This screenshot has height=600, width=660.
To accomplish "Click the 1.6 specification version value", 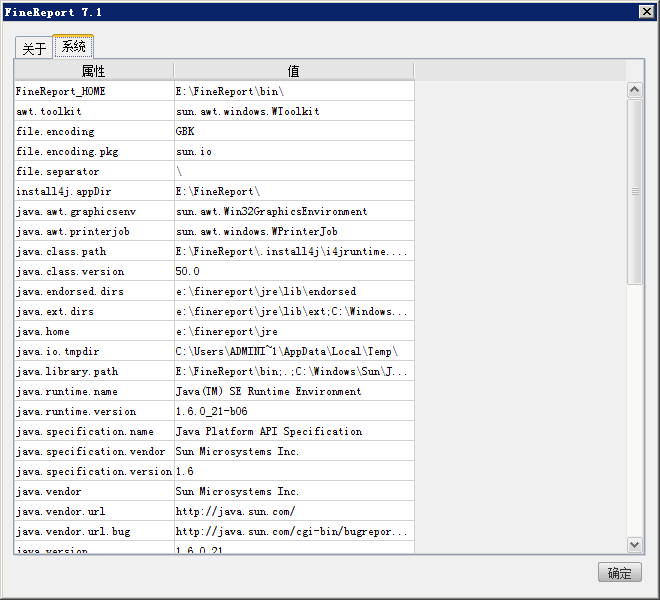I will [x=294, y=471].
